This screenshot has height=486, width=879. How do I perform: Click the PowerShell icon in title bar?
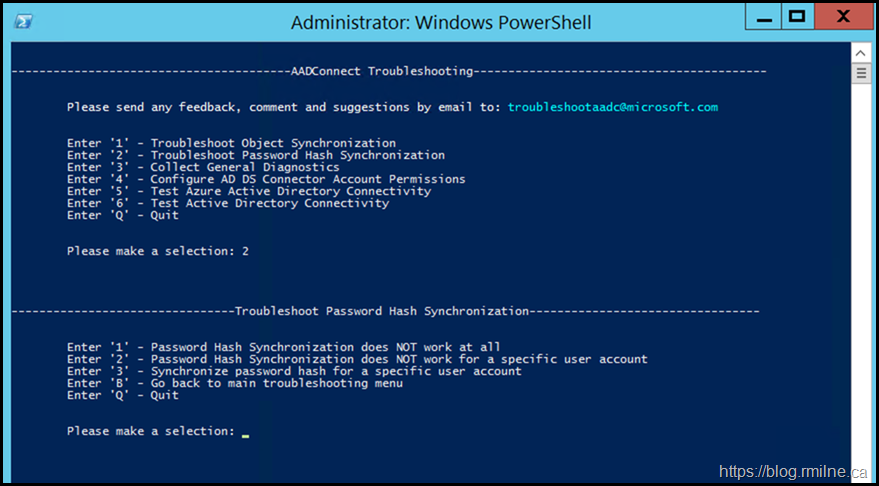[x=23, y=21]
